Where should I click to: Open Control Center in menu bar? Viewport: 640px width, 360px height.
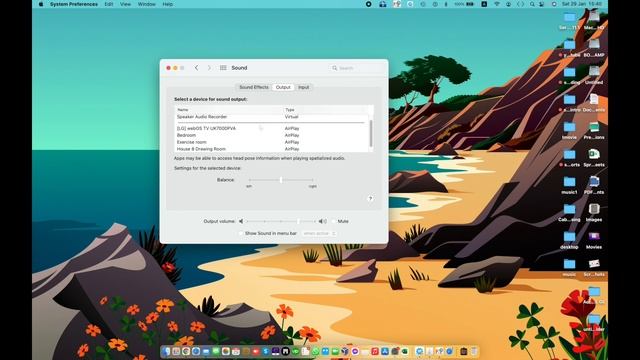point(541,4)
